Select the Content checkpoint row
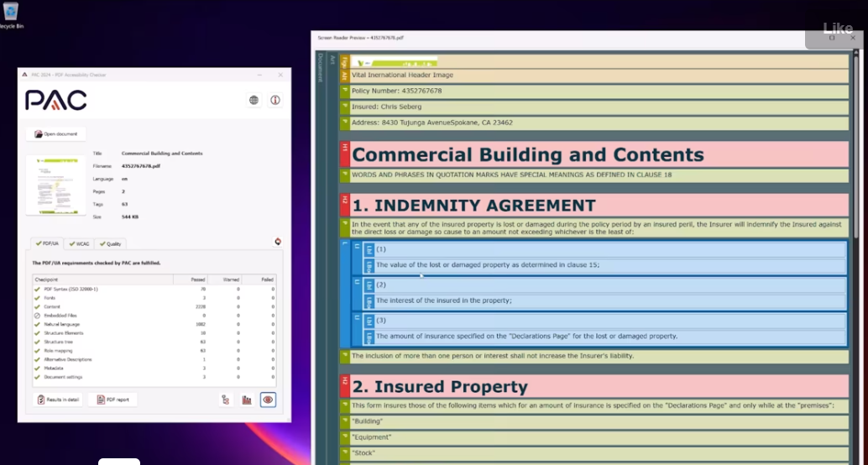 (154, 306)
